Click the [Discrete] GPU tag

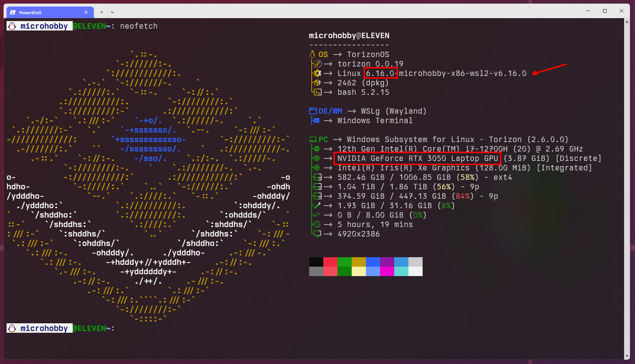[x=579, y=158]
